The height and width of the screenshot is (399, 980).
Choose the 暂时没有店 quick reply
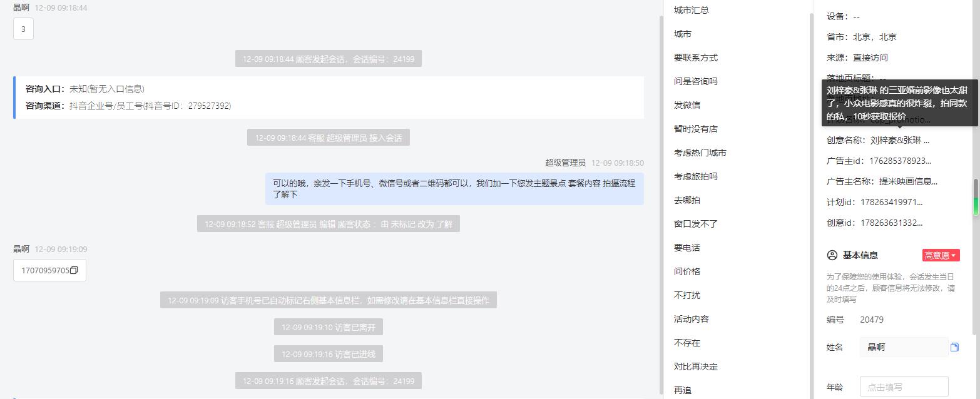(696, 129)
